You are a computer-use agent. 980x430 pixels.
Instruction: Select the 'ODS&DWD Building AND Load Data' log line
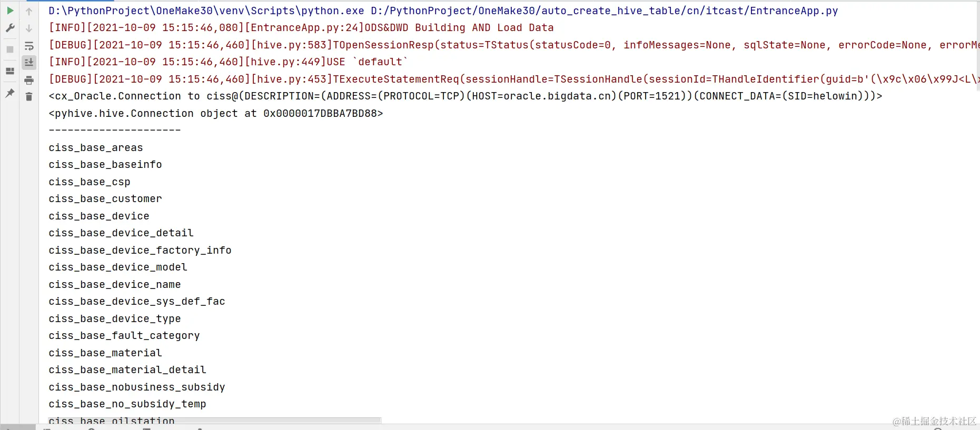pyautogui.click(x=301, y=27)
